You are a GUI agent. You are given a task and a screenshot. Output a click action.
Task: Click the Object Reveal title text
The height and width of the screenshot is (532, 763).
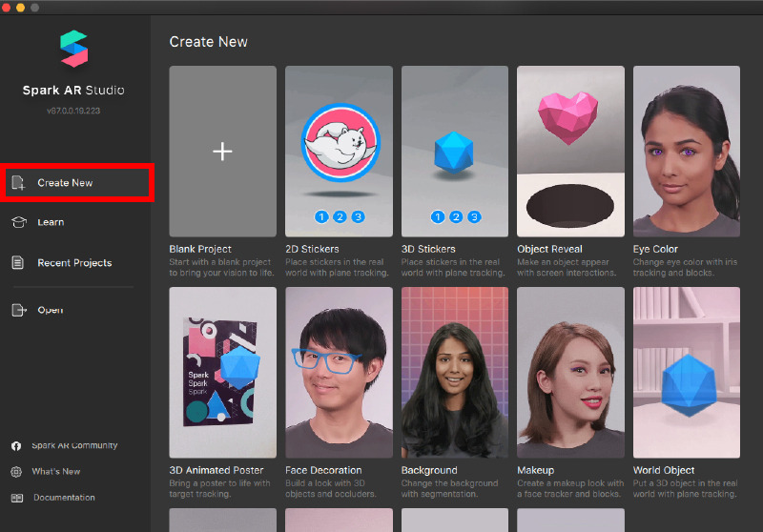549,249
